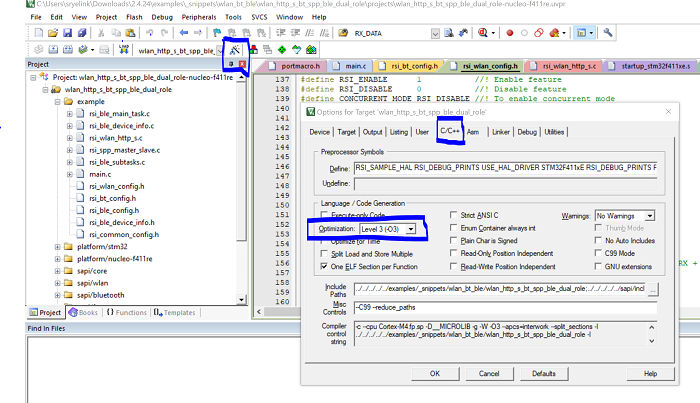The width and height of the screenshot is (700, 403).
Task: Click the Options for Target wand icon
Action: 234,49
